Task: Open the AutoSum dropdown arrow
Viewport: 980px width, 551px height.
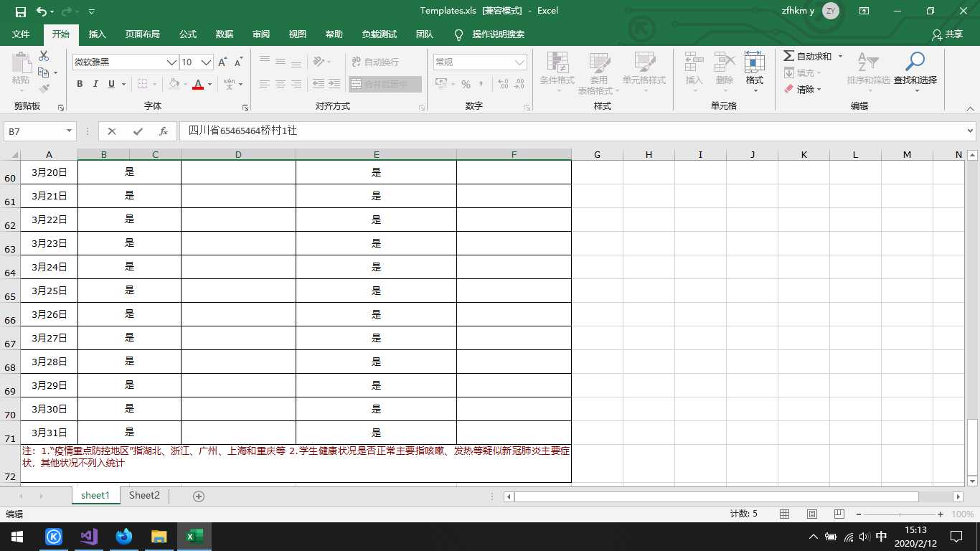Action: point(840,56)
